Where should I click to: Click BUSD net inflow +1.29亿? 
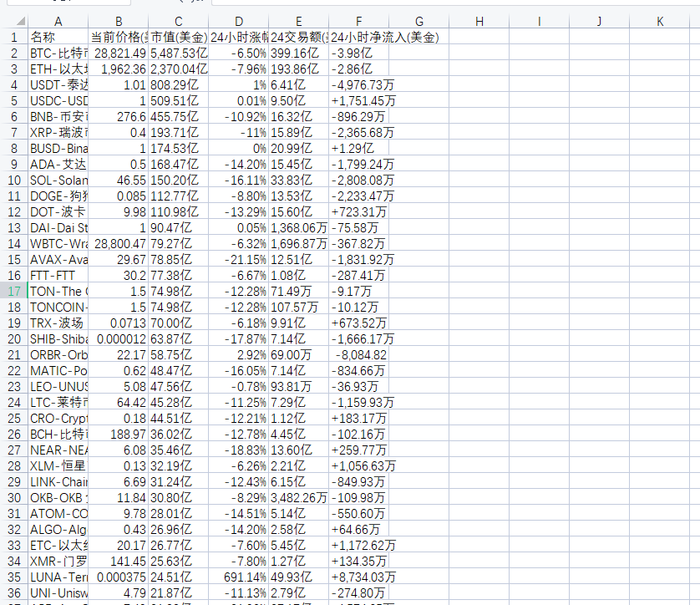pos(359,149)
